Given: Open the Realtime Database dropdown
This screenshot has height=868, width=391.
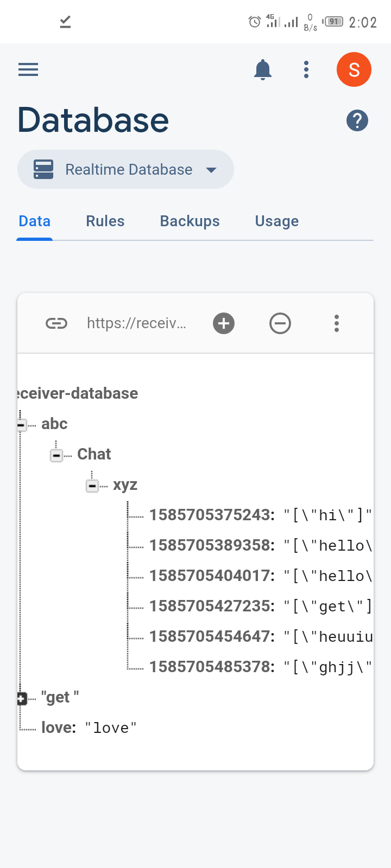Looking at the screenshot, I should click(x=125, y=169).
